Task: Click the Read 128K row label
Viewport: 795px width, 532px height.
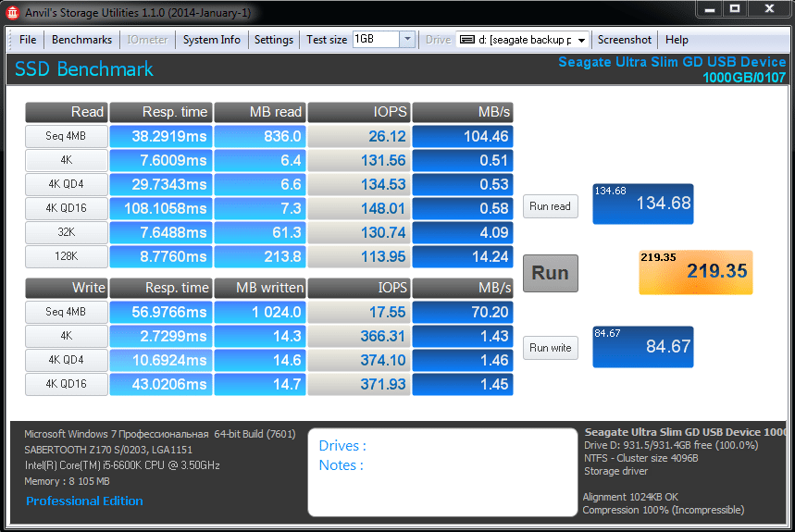Action: point(67,256)
